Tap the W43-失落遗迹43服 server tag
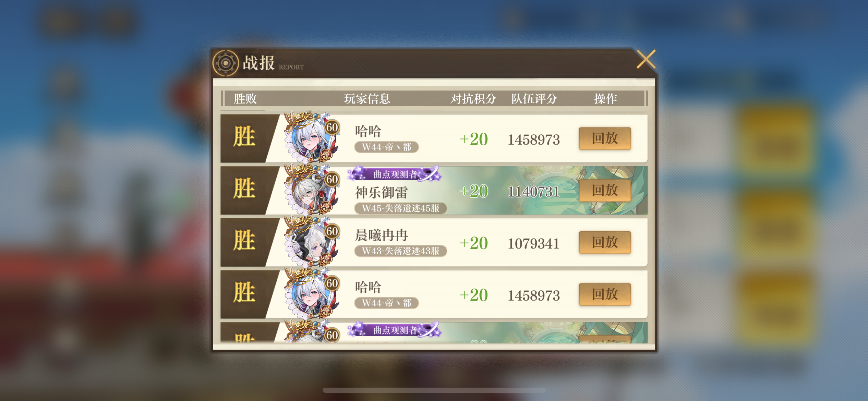Viewport: 868px width, 401px height. pos(400,251)
